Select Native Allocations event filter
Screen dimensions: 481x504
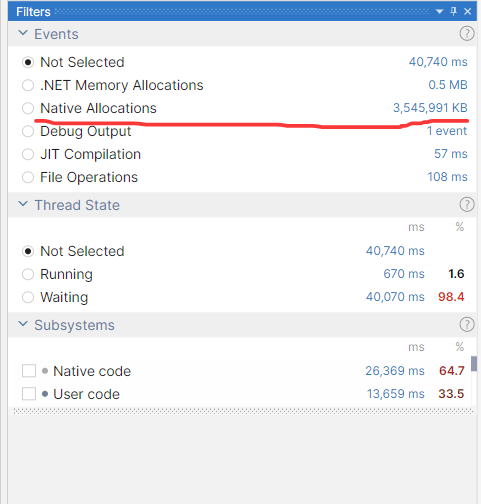coord(28,108)
